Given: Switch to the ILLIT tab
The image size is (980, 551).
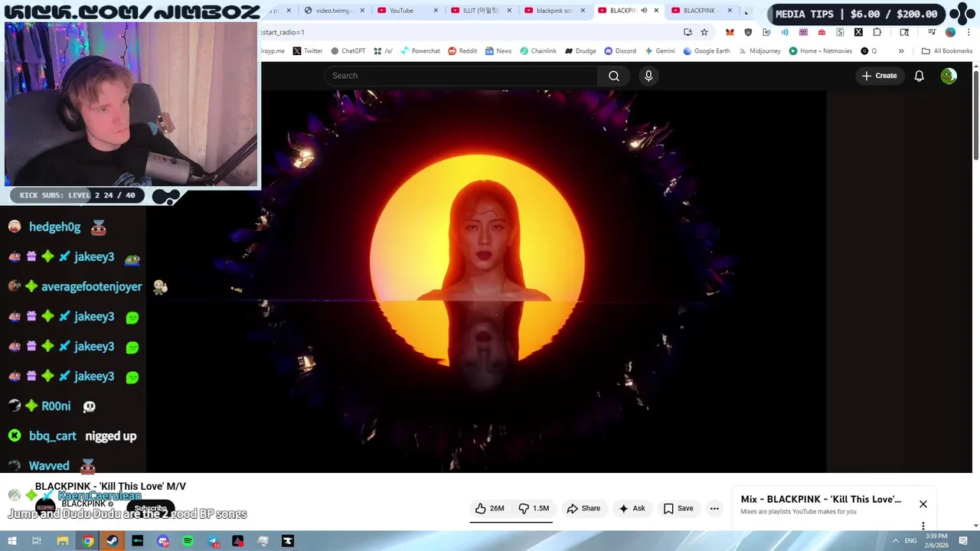Looking at the screenshot, I should [480, 11].
